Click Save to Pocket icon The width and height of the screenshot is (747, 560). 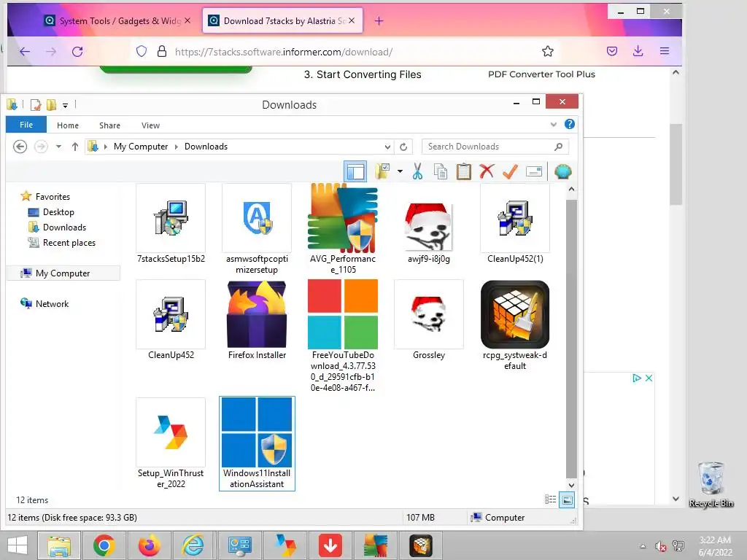(612, 51)
